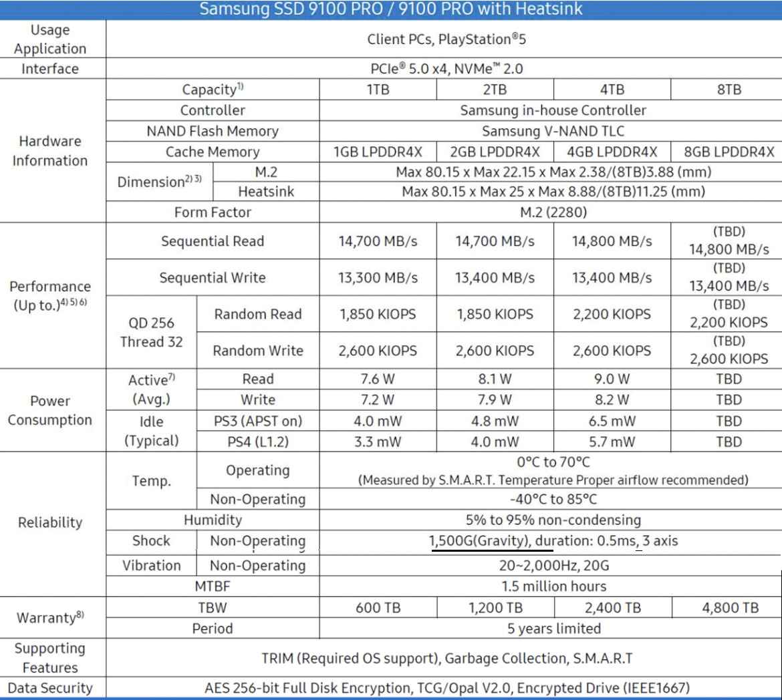Select the 4,800 TB TBW warranty value

click(x=729, y=608)
